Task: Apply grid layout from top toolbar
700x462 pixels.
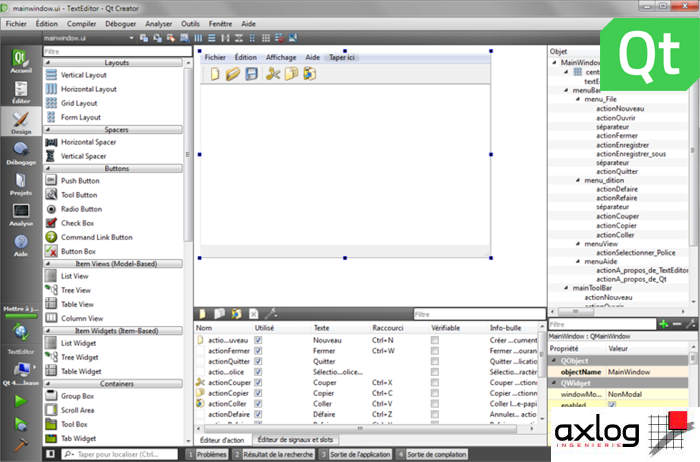Action: pyautogui.click(x=266, y=38)
